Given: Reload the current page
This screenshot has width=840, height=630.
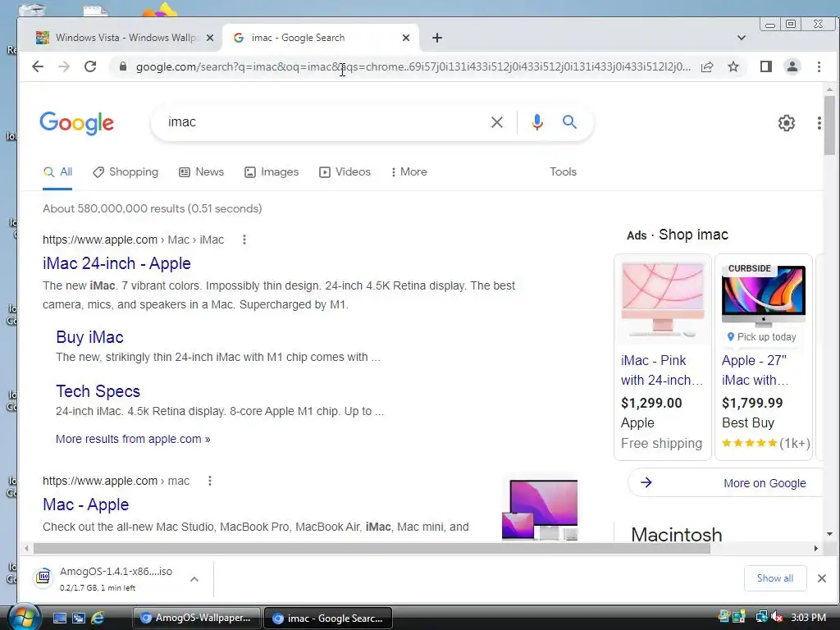Looking at the screenshot, I should point(90,66).
